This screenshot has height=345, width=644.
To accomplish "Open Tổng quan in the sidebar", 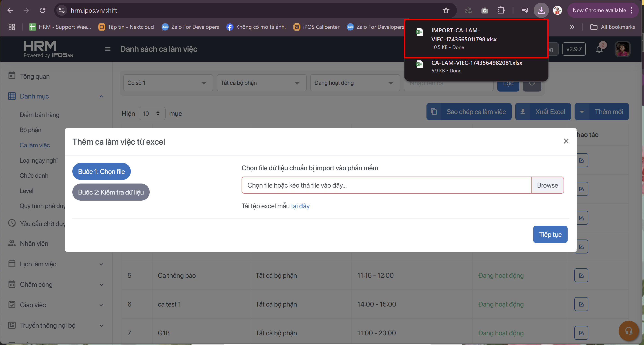I will point(35,76).
